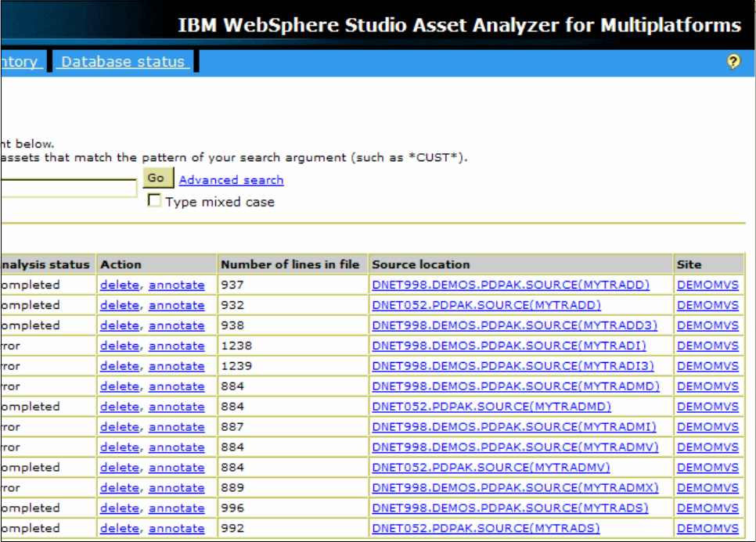The width and height of the screenshot is (756, 542).
Task: Click the Go search button
Action: pyautogui.click(x=157, y=178)
